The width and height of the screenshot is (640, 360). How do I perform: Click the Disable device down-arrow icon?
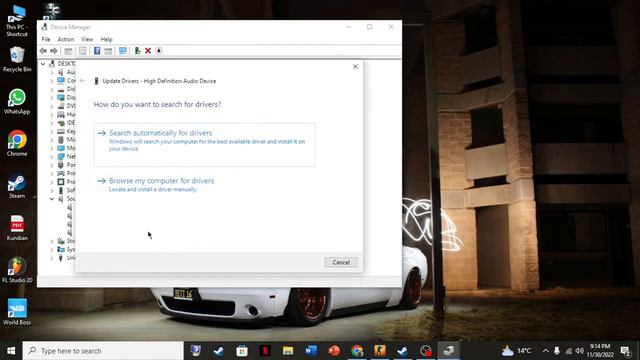(159, 51)
